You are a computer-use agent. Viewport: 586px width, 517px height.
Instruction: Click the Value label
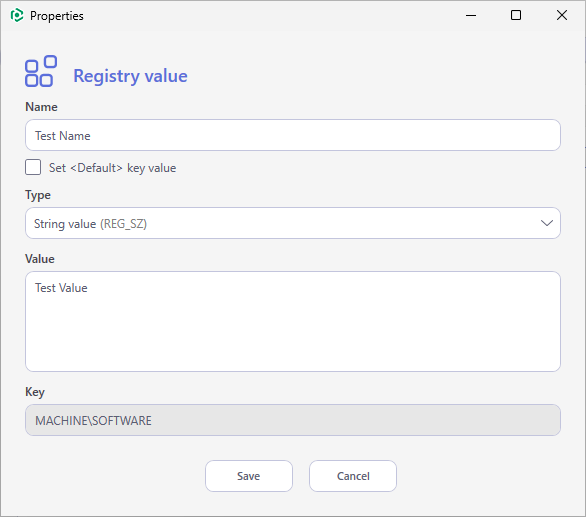pyautogui.click(x=40, y=259)
